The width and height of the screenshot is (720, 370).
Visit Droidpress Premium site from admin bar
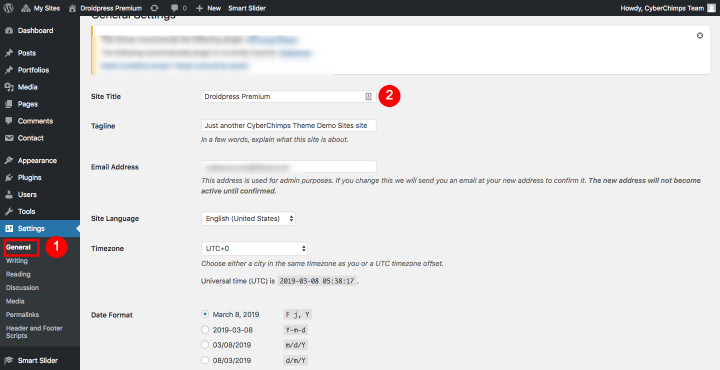click(x=105, y=8)
